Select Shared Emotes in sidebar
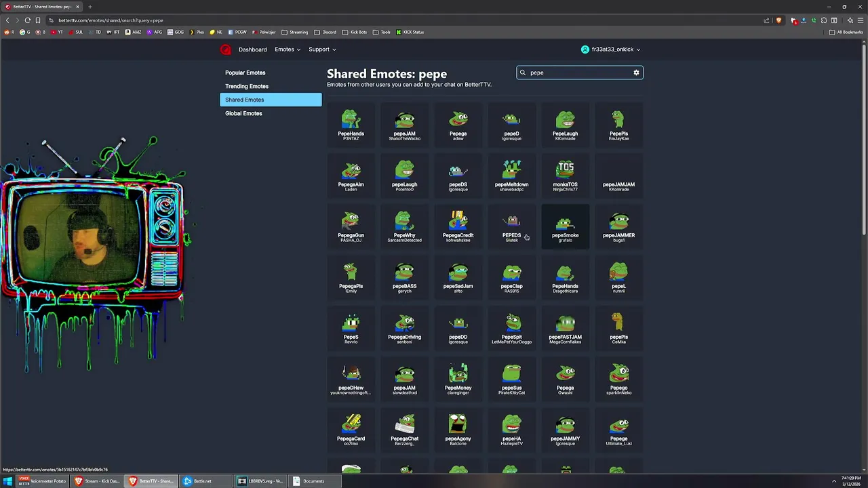868x488 pixels. pos(271,100)
